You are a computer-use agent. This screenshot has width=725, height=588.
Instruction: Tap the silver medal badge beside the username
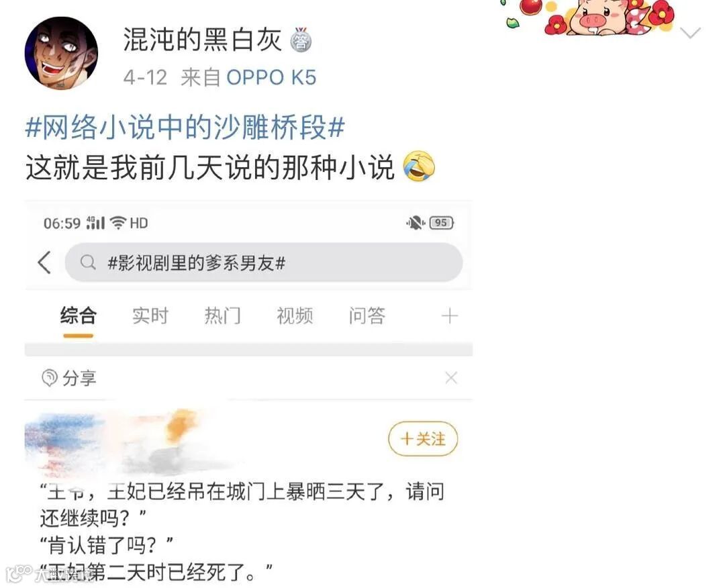pyautogui.click(x=301, y=40)
